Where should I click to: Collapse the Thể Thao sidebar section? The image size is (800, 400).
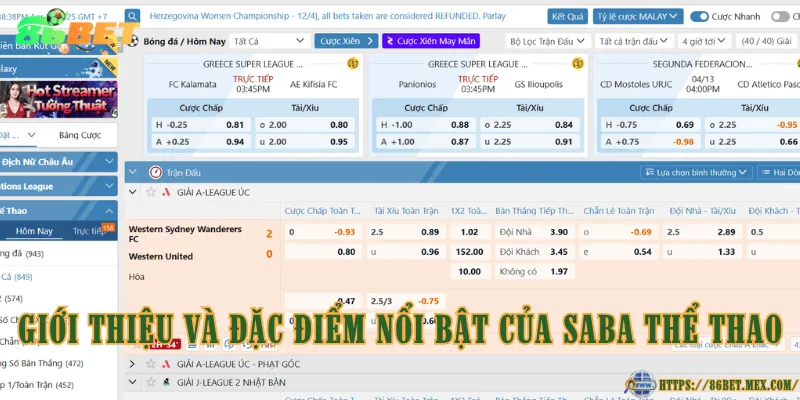(x=58, y=211)
